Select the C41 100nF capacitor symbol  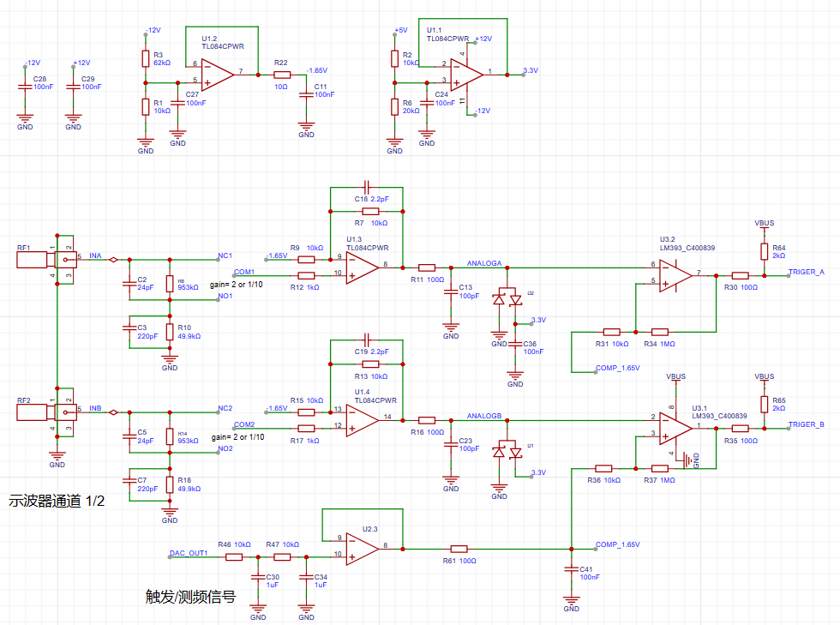pos(571,569)
